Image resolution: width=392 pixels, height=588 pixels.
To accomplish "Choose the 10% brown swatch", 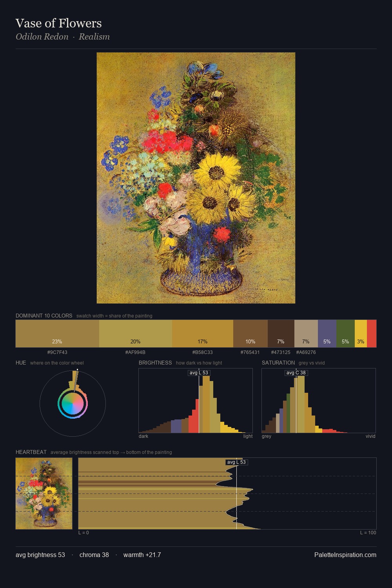I will point(250,334).
